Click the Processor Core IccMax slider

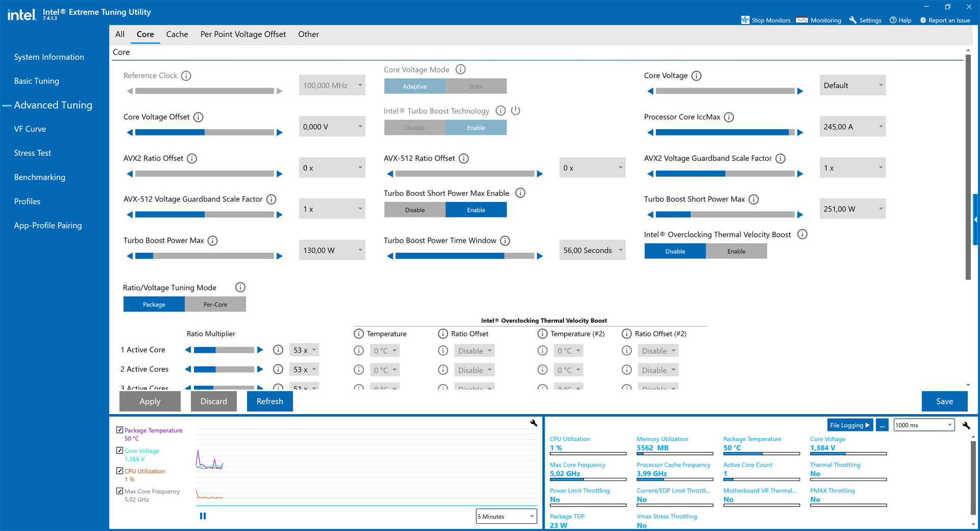[725, 132]
